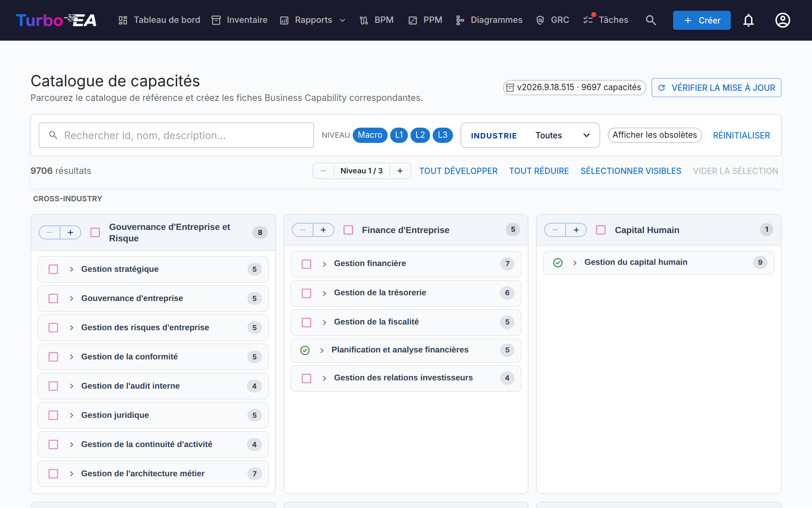
Task: Toggle the Macro level filter chip
Action: coord(370,135)
